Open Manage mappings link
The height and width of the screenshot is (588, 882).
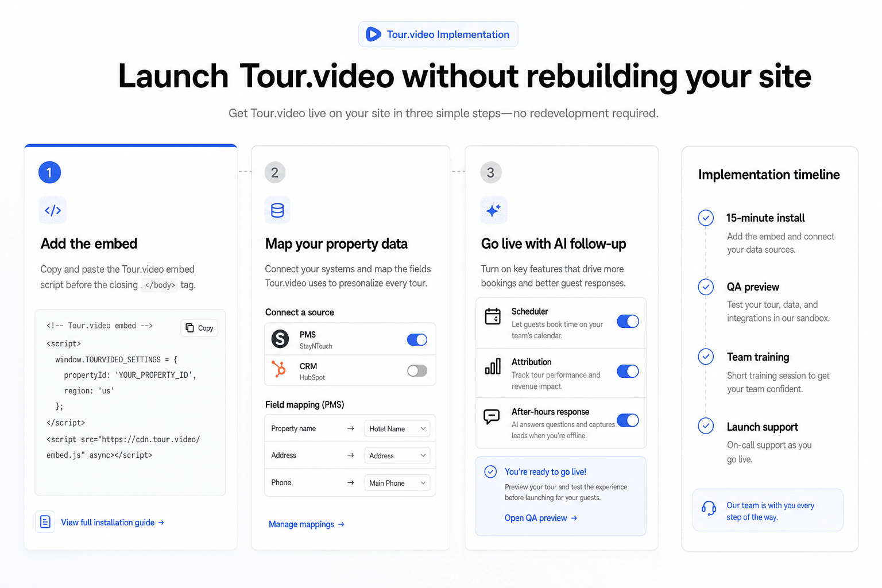click(307, 524)
